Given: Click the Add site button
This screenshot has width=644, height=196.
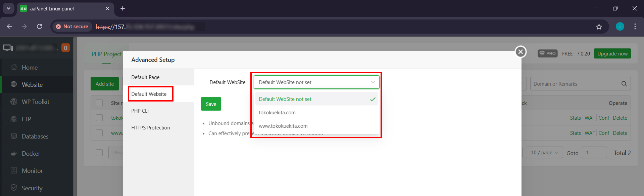Looking at the screenshot, I should click(x=105, y=84).
